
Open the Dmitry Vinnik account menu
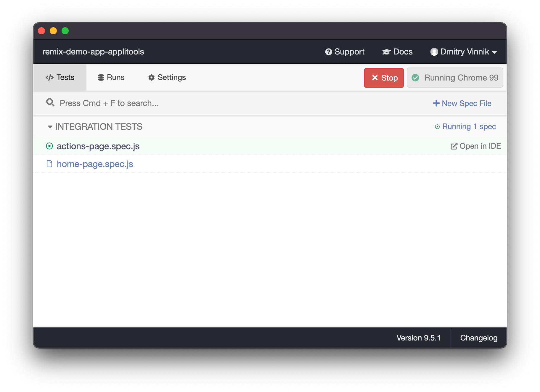463,52
